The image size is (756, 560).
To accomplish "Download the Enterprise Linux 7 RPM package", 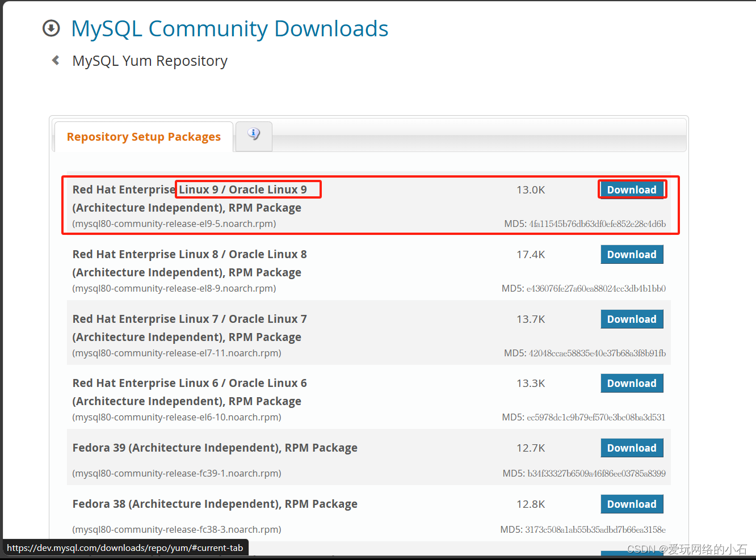I will click(632, 319).
